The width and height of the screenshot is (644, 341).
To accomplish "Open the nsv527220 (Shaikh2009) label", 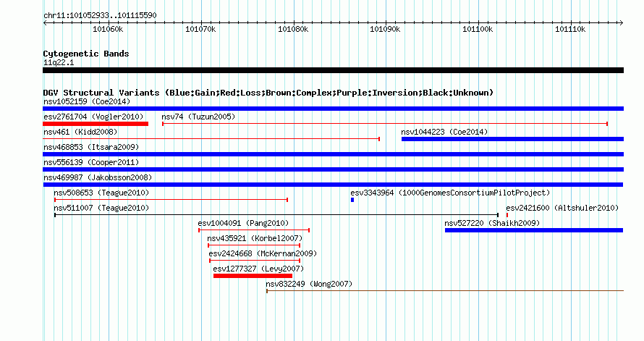I will (492, 223).
